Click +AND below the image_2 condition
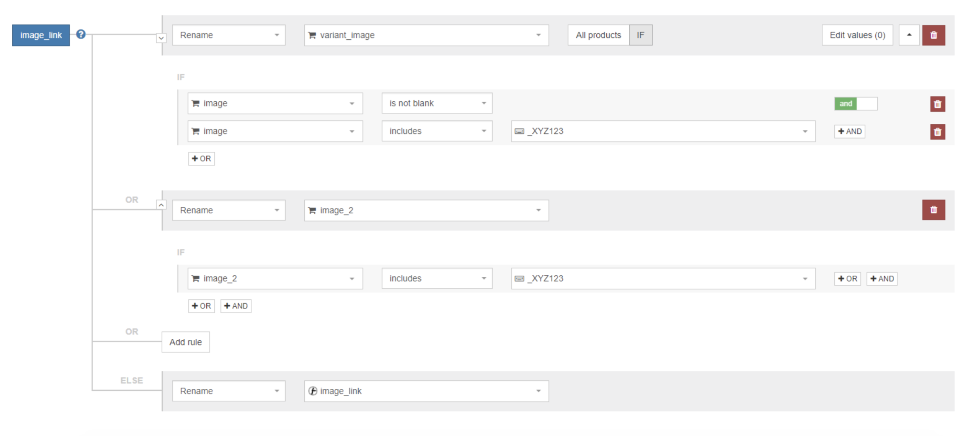This screenshot has height=436, width=980. pyautogui.click(x=236, y=306)
